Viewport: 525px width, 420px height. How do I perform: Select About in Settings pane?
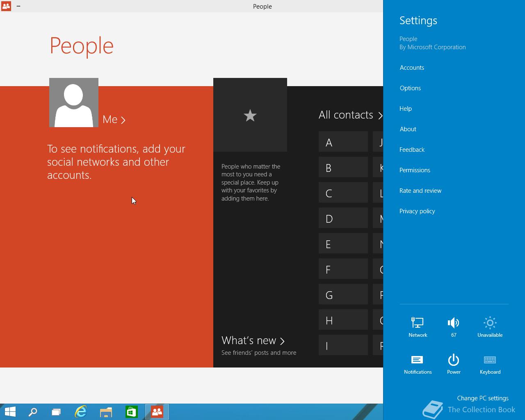408,129
